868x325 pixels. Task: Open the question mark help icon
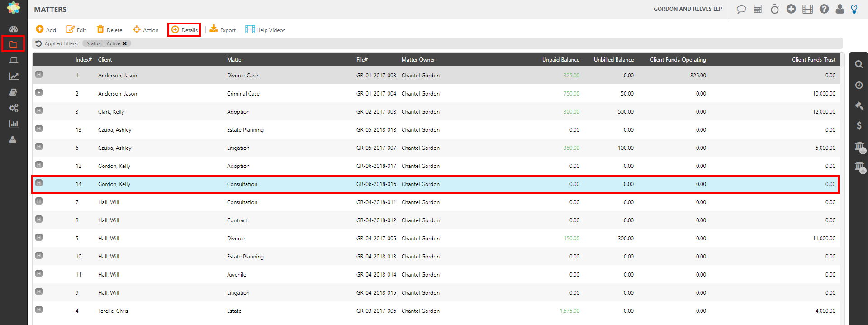tap(824, 9)
